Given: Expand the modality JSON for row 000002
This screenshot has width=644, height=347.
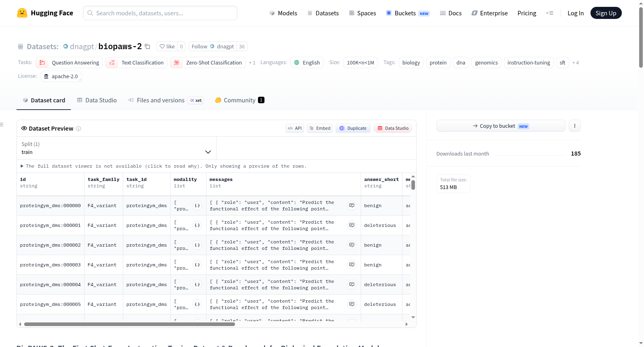Looking at the screenshot, I should (197, 245).
